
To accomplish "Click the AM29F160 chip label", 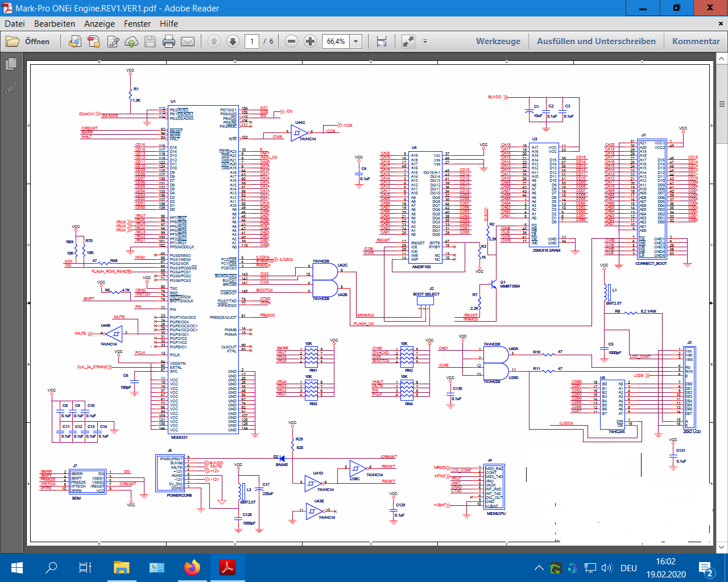I will click(421, 266).
